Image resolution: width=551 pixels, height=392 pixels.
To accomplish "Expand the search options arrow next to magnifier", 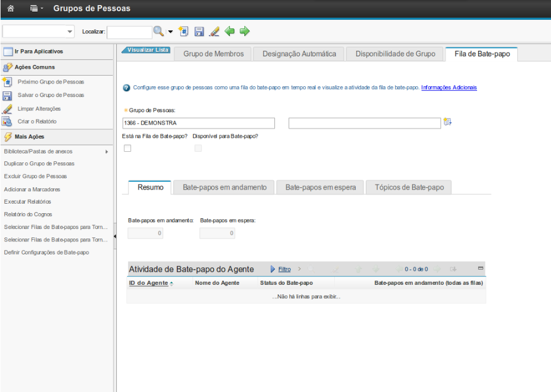I will (170, 32).
